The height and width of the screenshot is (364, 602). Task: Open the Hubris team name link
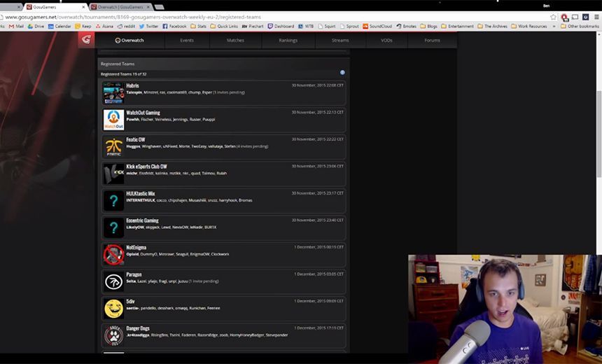(132, 85)
